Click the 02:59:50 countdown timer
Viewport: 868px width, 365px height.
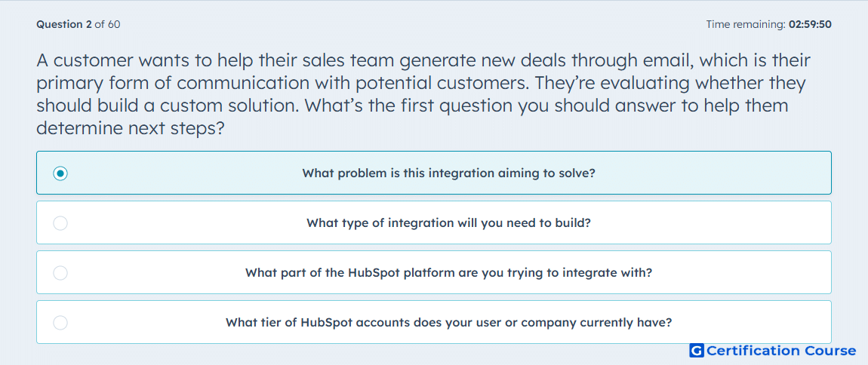pos(811,24)
